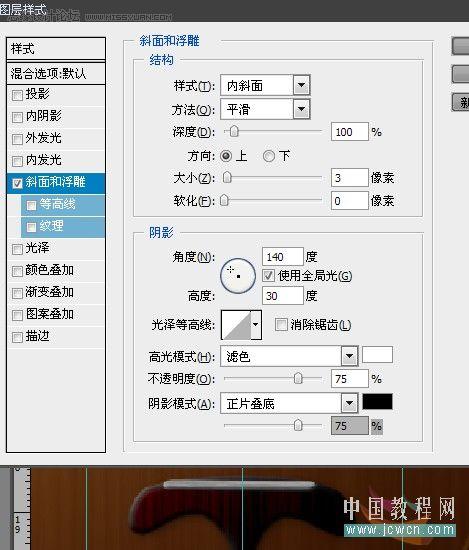Click the 软化 soften slider handle
The image size is (469, 550).
pyautogui.click(x=224, y=201)
